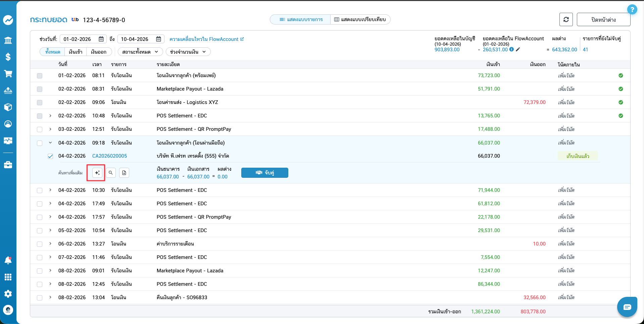Click the create new document icon
Viewport: 644px width, 324px height.
124,173
